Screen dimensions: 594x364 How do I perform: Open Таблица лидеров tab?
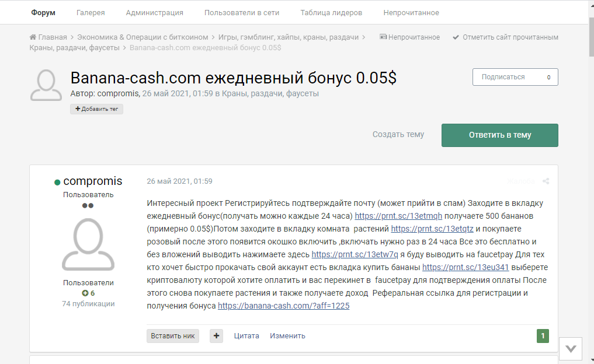pos(331,12)
